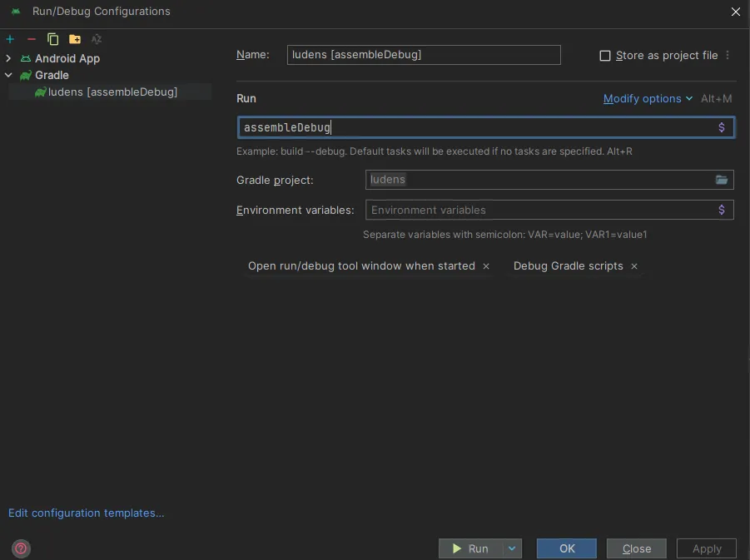This screenshot has width=750, height=560.
Task: Apply the configuration changes
Action: [x=705, y=548]
